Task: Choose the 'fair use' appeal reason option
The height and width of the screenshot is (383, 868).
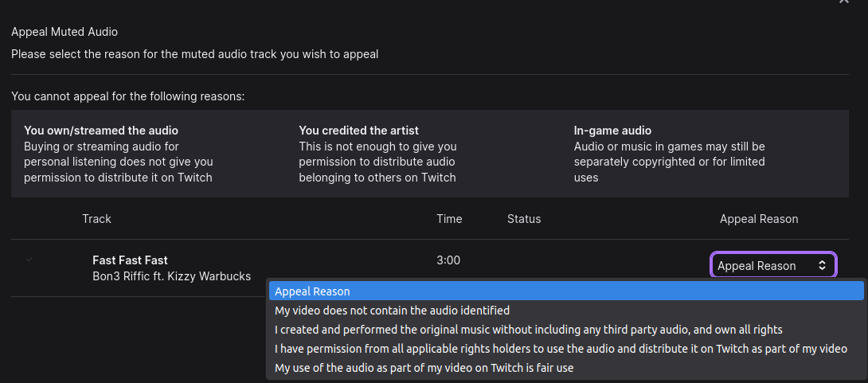Action: 565,368
